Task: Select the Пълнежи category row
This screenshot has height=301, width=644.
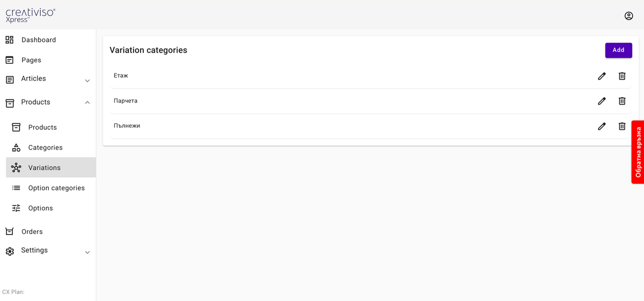Action: pyautogui.click(x=371, y=126)
